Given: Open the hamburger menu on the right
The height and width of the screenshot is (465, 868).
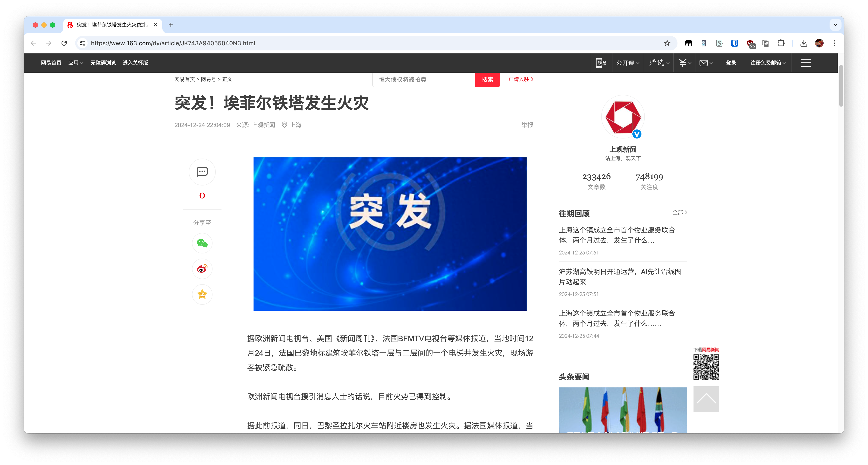Looking at the screenshot, I should [806, 63].
